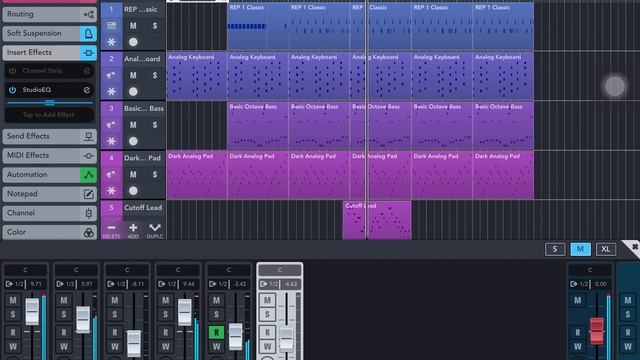The height and width of the screenshot is (360, 640).
Task: Add a new track
Action: (133, 230)
